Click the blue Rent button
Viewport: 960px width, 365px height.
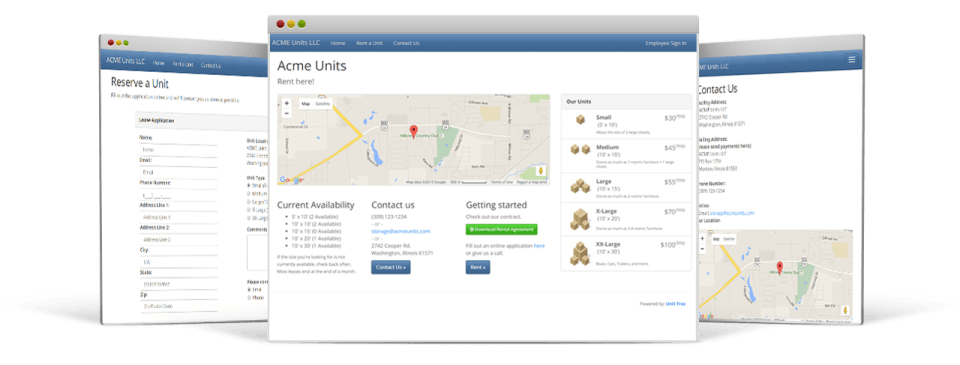click(x=478, y=267)
